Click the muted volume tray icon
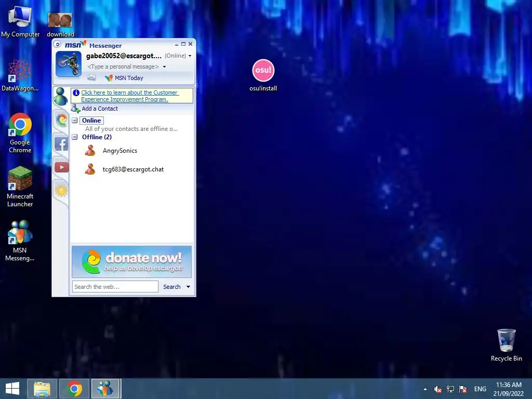The width and height of the screenshot is (532, 399). click(x=437, y=389)
